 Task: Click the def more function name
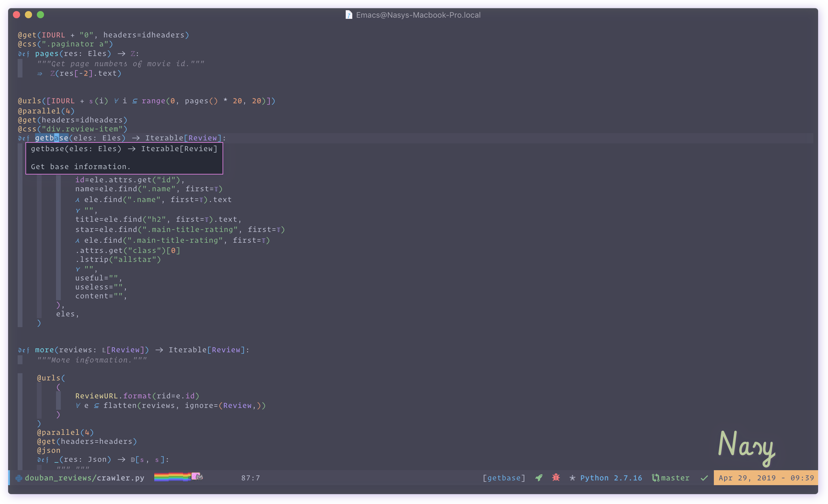pos(44,350)
